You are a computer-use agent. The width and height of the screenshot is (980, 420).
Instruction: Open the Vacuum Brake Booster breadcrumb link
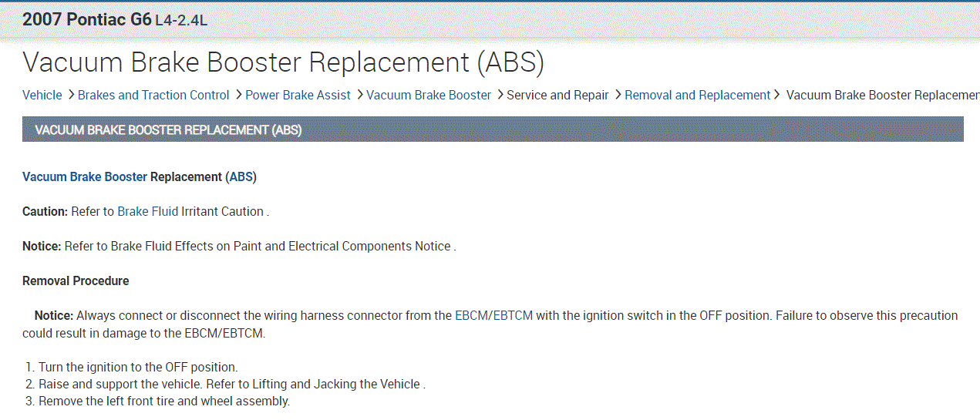point(429,96)
